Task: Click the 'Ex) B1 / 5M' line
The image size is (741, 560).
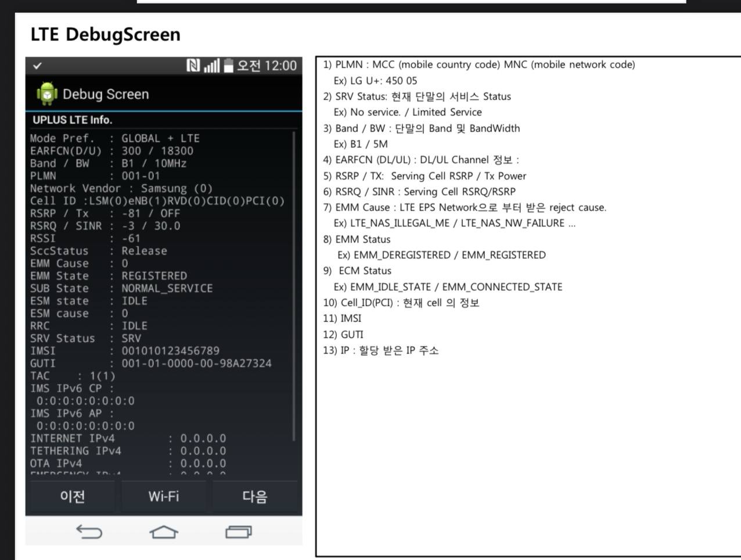Action: (x=361, y=144)
